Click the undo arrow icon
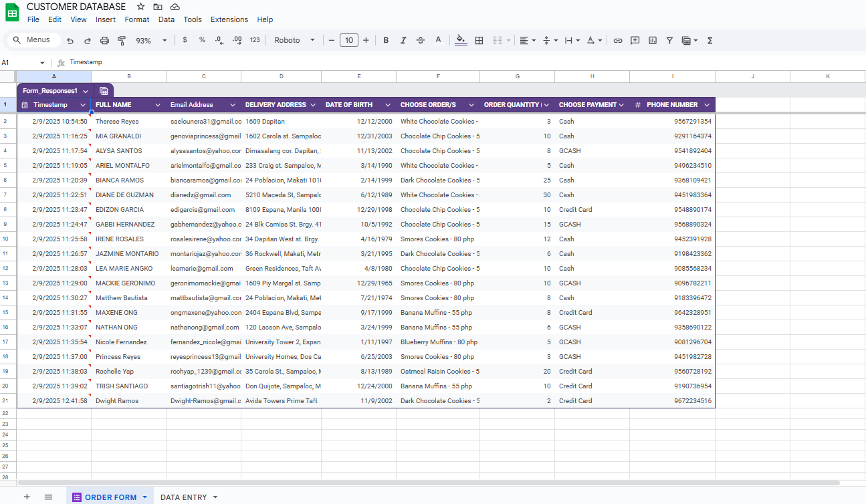 click(70, 41)
